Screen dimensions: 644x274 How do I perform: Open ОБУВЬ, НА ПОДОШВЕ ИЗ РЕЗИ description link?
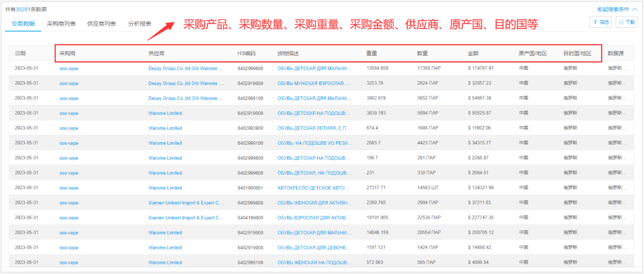point(315,143)
